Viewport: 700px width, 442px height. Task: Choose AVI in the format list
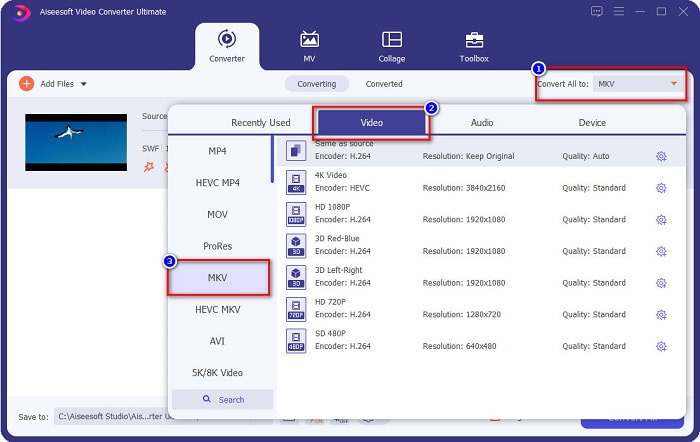[x=217, y=341]
